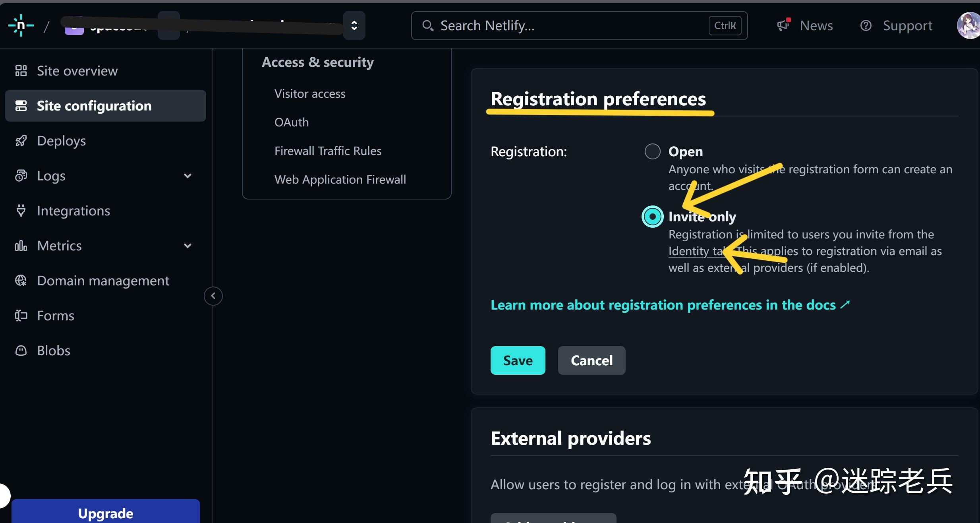Collapse the sidebar with arrow button
The image size is (980, 523).
[x=213, y=296]
